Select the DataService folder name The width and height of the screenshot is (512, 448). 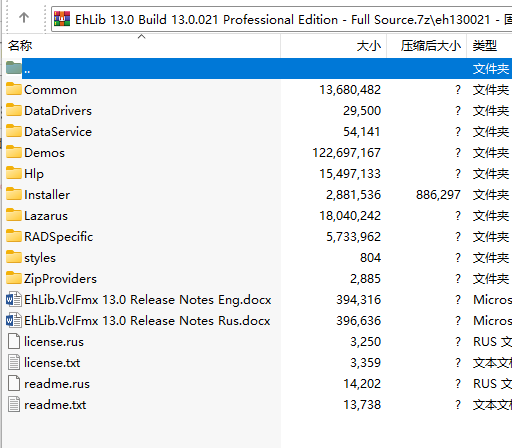tap(58, 132)
